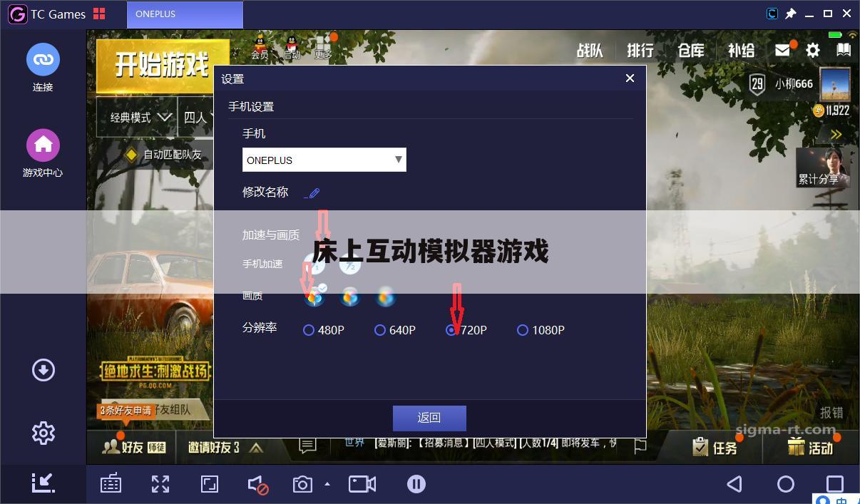Click the flag icon near chat bar
Screen dimensions: 860x504
(640, 446)
